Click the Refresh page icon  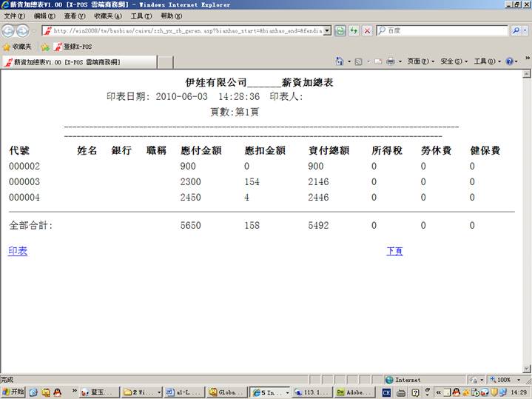click(x=340, y=30)
